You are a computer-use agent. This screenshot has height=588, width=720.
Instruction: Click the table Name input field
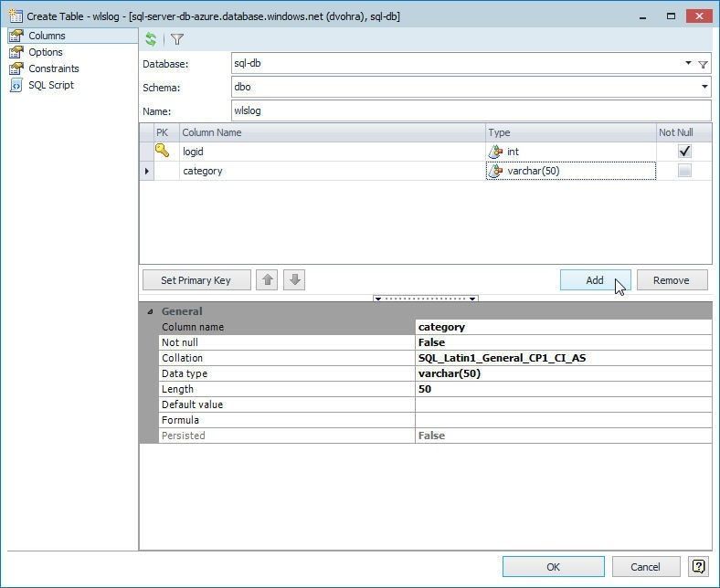pos(471,110)
